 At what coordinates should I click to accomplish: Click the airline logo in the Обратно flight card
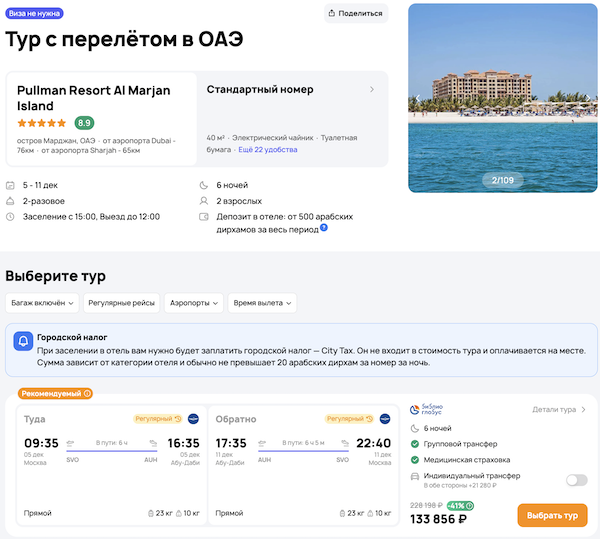pyautogui.click(x=385, y=418)
